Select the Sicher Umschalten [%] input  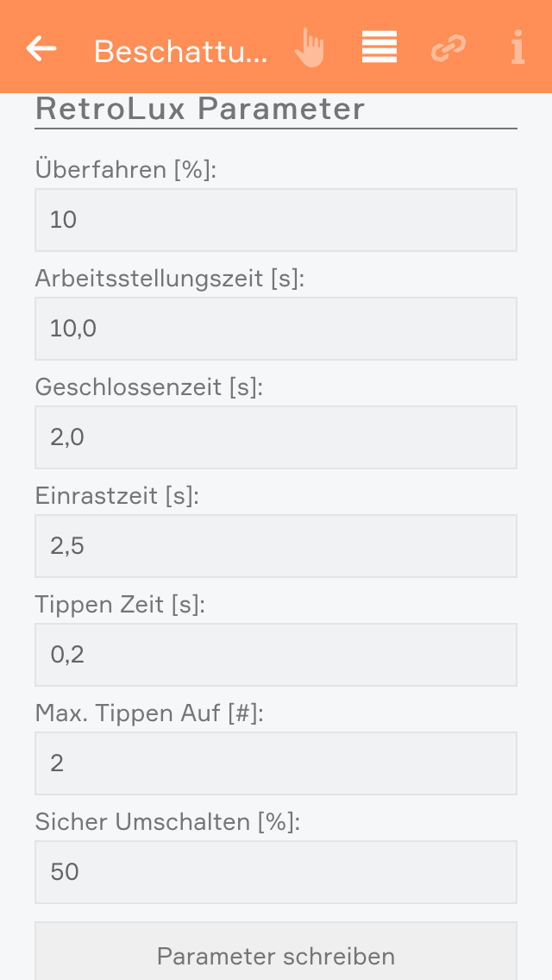tap(276, 872)
